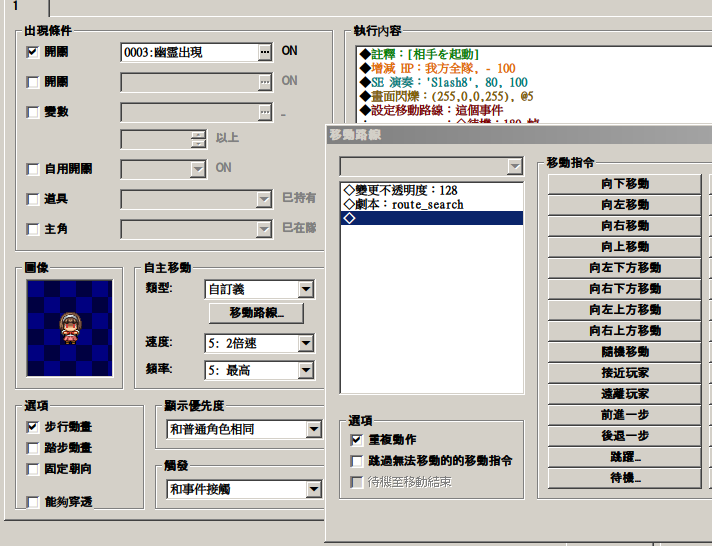Expand the 類型 dropdown showing 自訂義
712x546 pixels.
306,289
